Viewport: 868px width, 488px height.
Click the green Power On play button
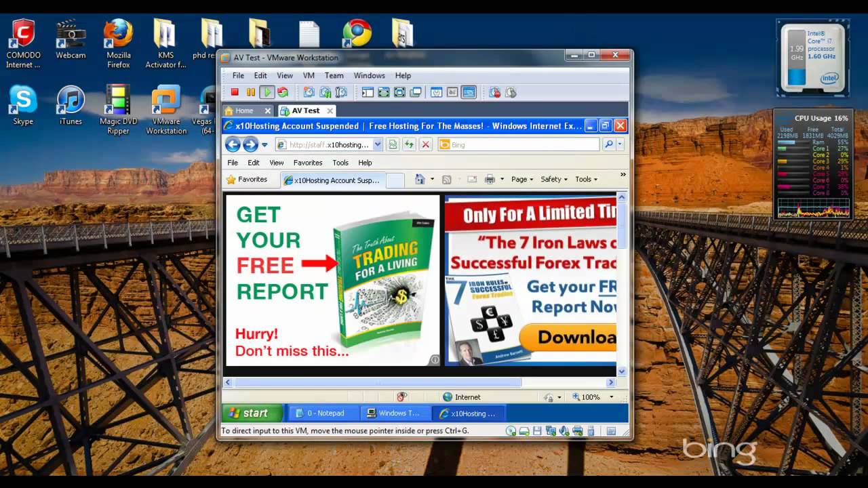(x=267, y=92)
